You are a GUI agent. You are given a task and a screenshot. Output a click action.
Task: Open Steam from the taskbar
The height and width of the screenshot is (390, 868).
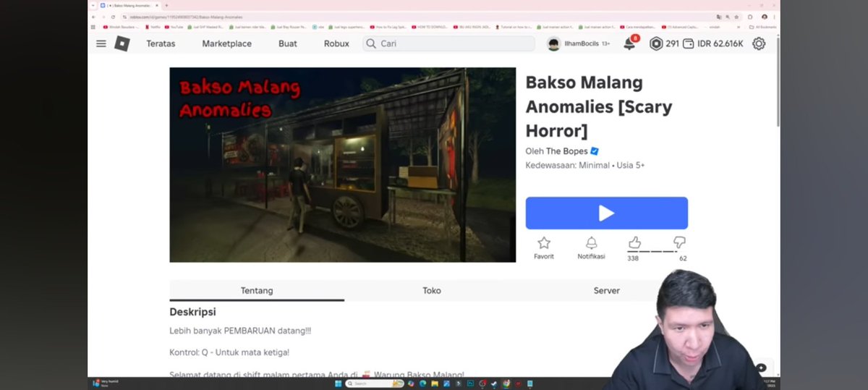[x=494, y=383]
